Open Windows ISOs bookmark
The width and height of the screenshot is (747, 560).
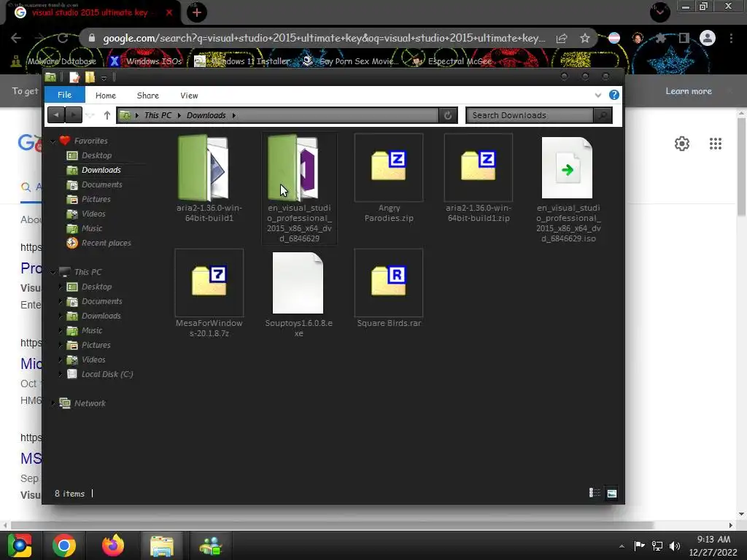tap(146, 61)
